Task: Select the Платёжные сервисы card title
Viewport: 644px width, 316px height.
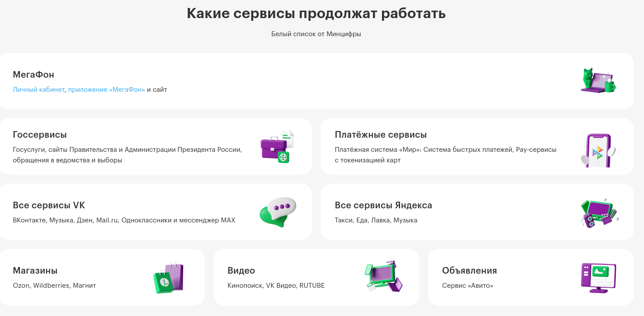Action: point(381,135)
